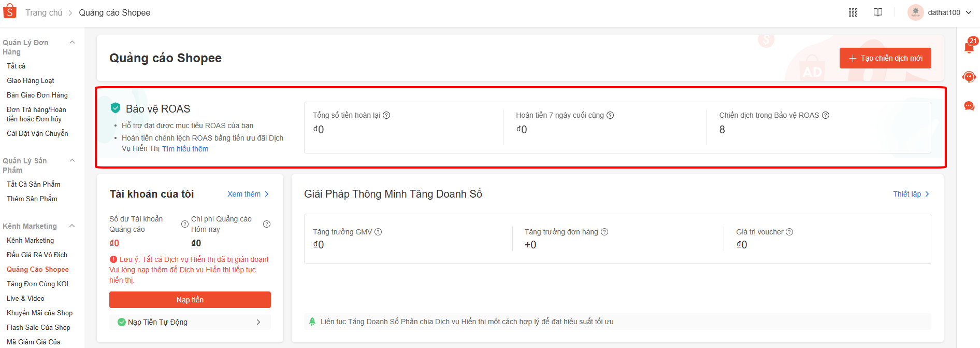Collapse the Quản Lý Sản Phẩm section
The image size is (980, 348).
[x=72, y=161]
